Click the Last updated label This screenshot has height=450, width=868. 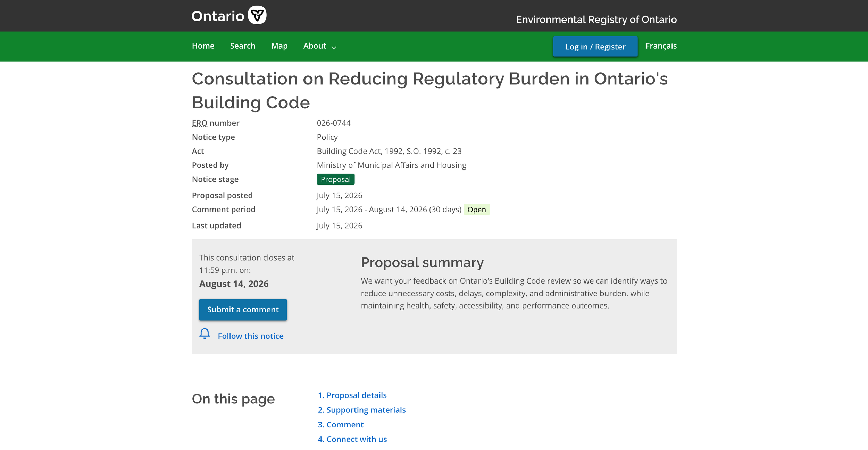click(216, 226)
